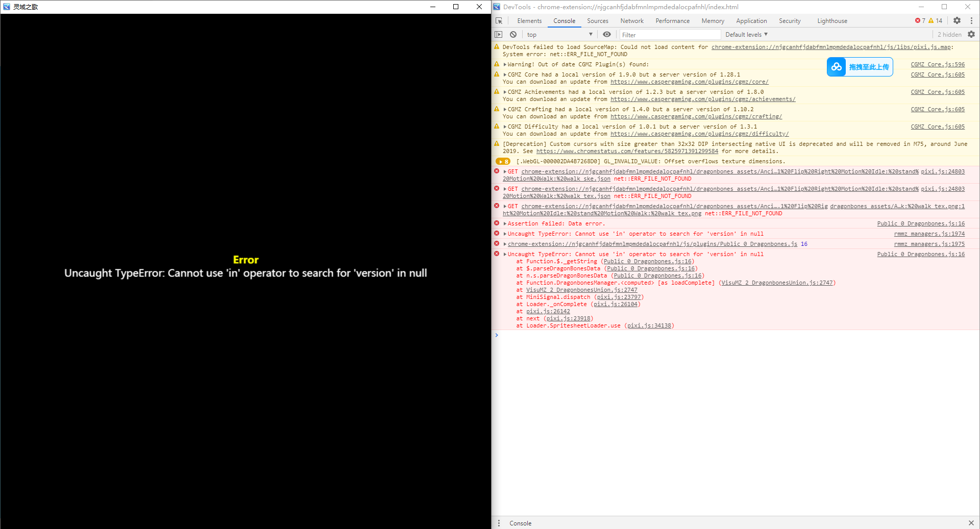Expand the grouped WebGL warning message badge
This screenshot has width=980, height=529.
pyautogui.click(x=503, y=162)
